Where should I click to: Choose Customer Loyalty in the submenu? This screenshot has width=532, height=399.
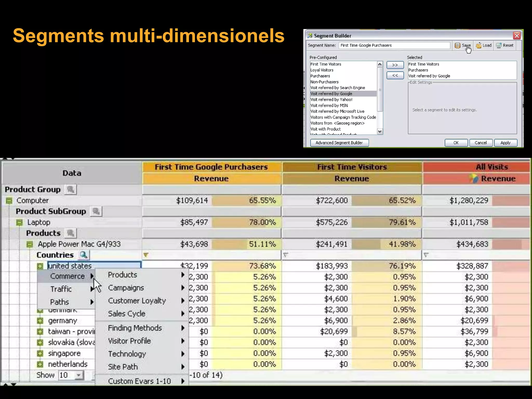tap(142, 301)
